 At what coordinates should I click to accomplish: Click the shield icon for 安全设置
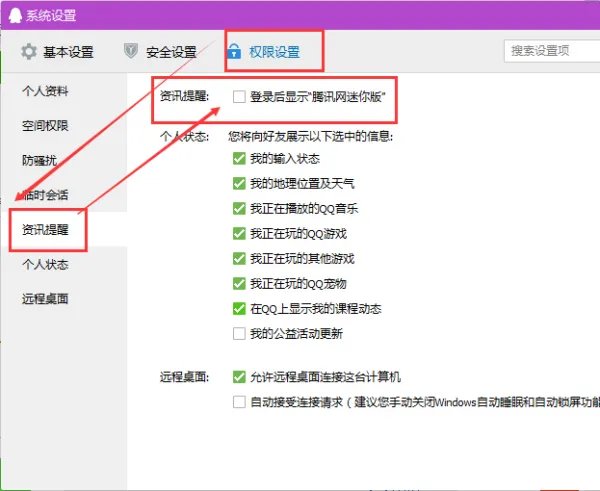[x=131, y=51]
